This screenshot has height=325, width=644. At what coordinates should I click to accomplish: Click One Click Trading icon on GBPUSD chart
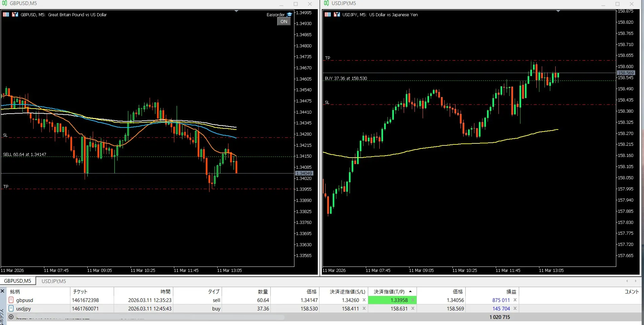15,15
